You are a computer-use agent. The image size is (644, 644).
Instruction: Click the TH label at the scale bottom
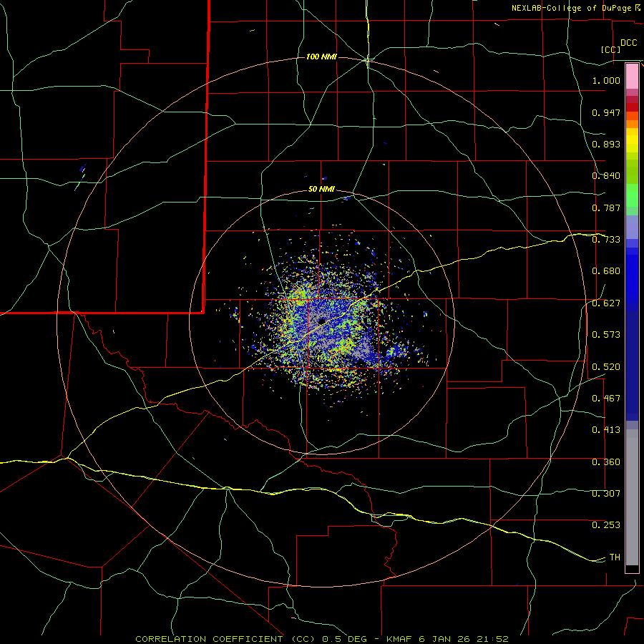click(x=615, y=557)
